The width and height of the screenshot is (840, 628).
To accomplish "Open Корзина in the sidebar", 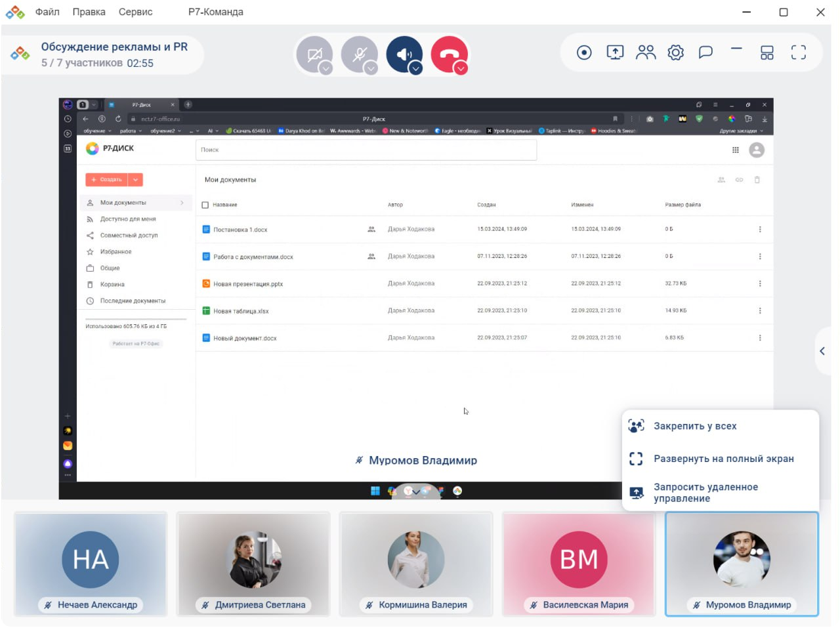I will (x=112, y=285).
